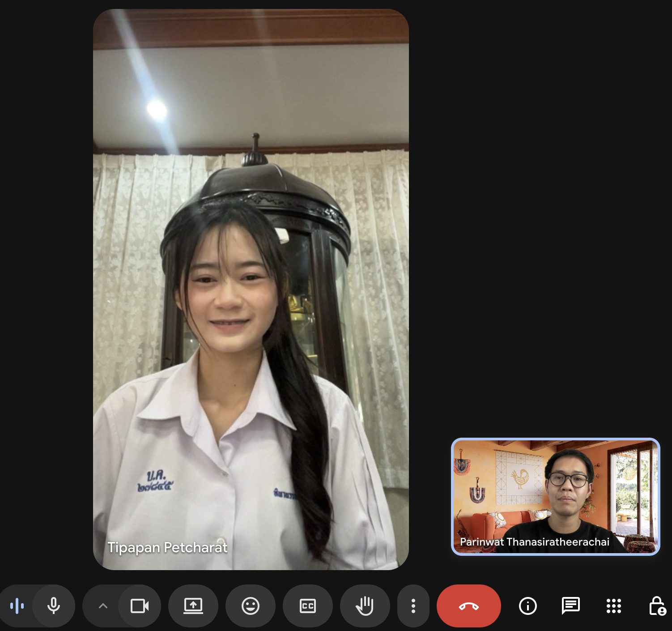This screenshot has height=631, width=672.
Task: Open the emoji reactions picker
Action: [x=251, y=606]
